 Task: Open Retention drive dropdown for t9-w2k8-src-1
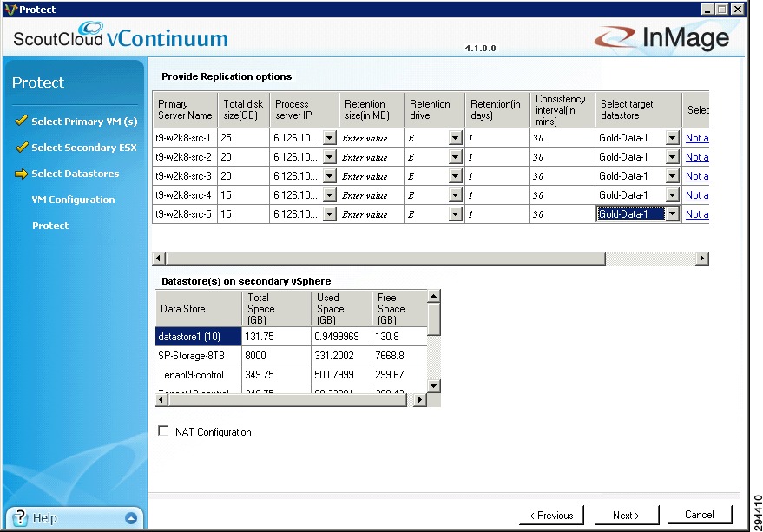tap(456, 138)
